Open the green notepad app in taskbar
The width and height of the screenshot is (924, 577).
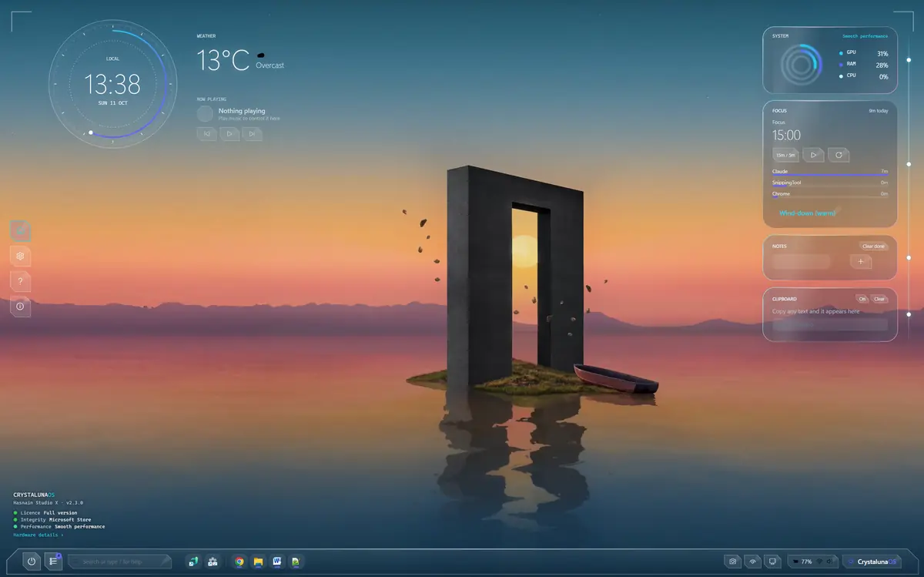[x=295, y=562]
